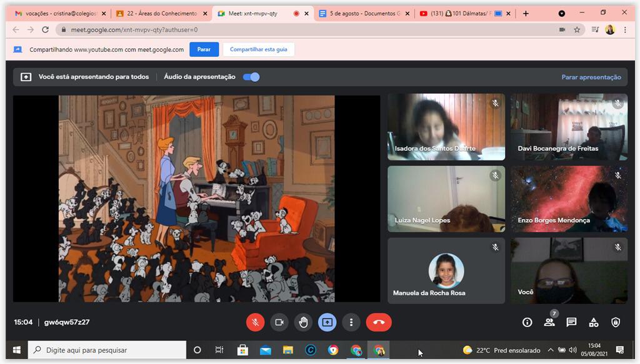
Task: Open the meeting details info icon
Action: click(x=527, y=322)
